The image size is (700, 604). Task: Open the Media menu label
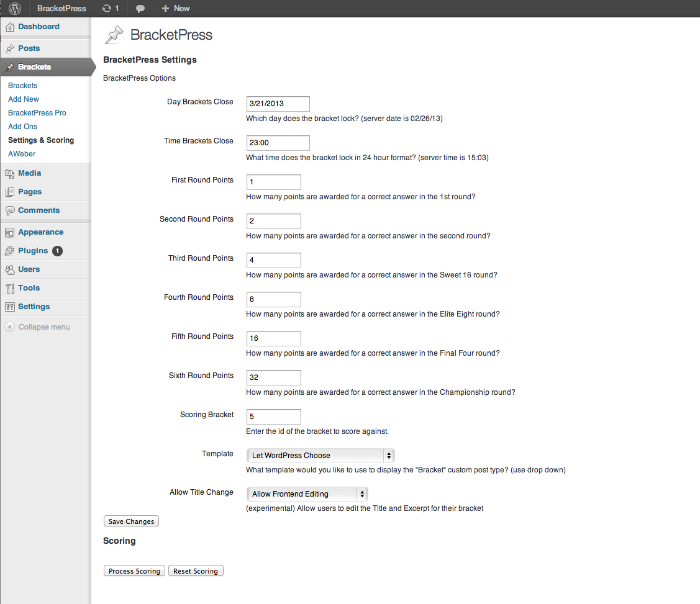29,173
